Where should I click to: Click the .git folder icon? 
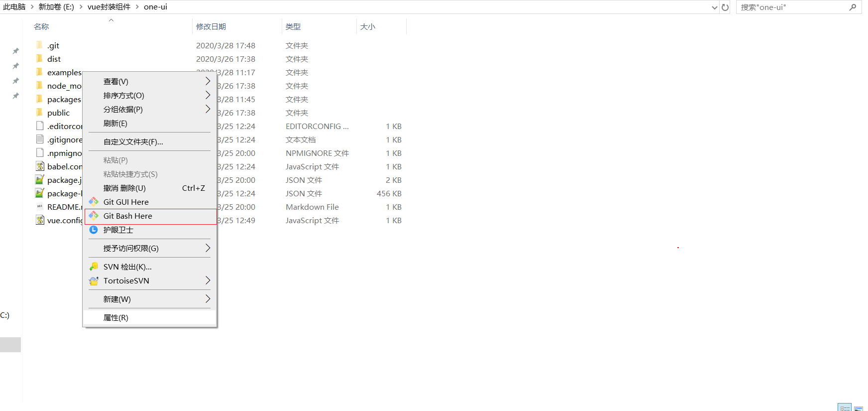(x=39, y=45)
